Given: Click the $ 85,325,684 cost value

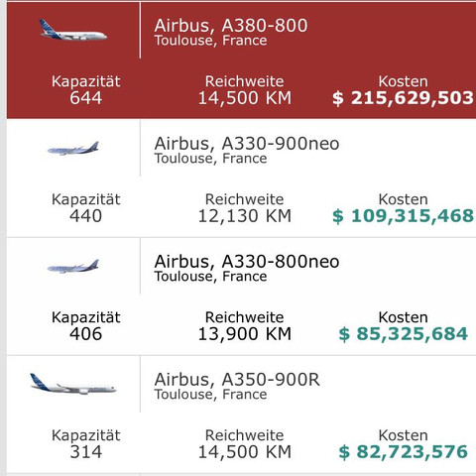Looking at the screenshot, I should tap(403, 334).
